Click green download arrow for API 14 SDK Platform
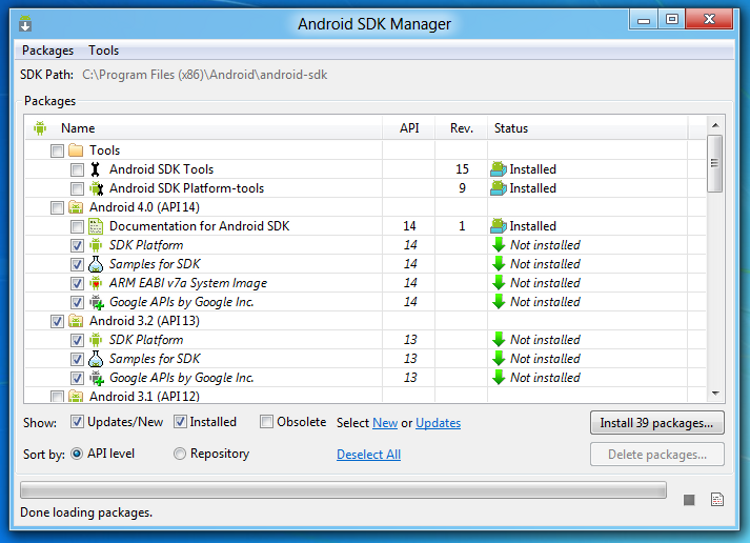750x543 pixels. [x=499, y=245]
